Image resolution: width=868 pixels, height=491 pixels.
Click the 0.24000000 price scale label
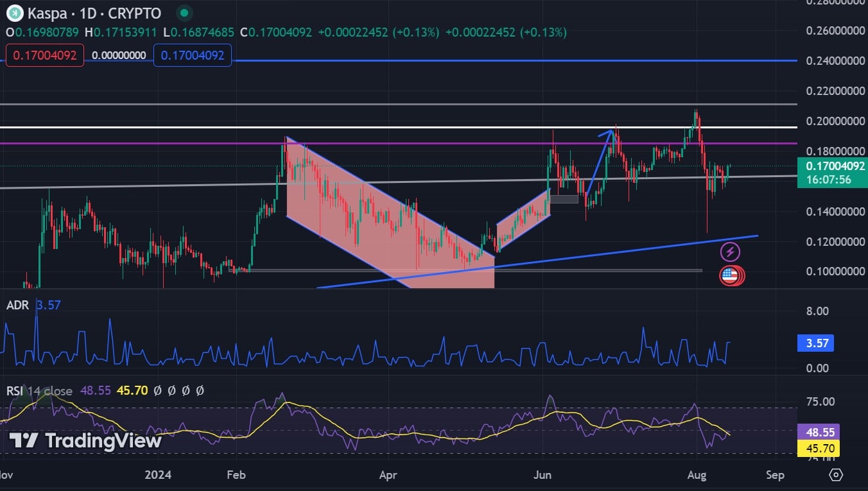831,61
